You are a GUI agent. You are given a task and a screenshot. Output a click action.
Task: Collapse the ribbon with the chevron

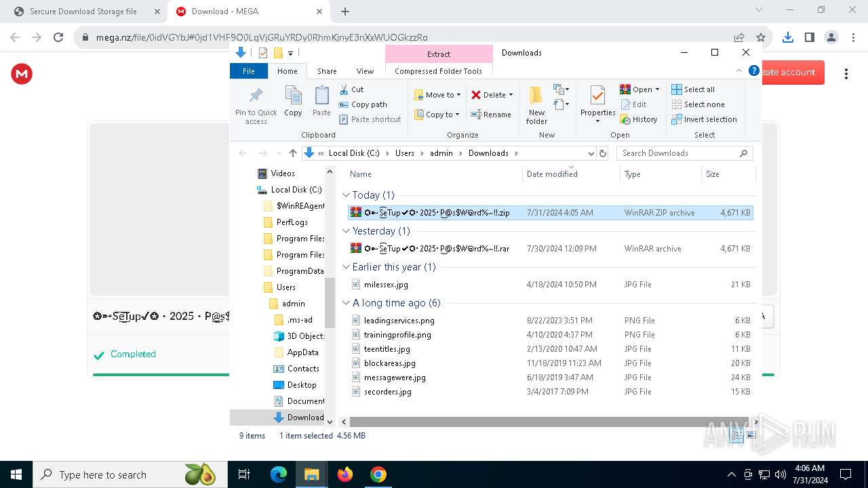(x=739, y=70)
